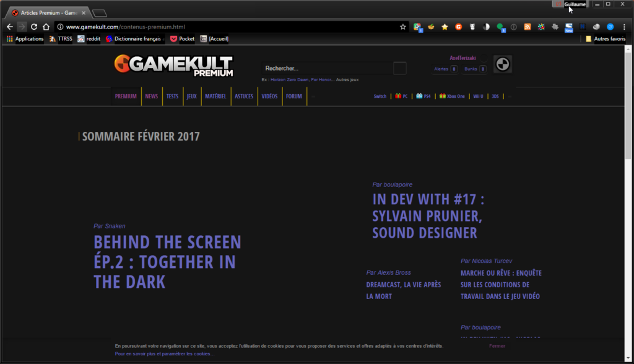Viewport: 634px width, 364px height.
Task: Open article Behind the Screen Ép.2
Action: click(167, 262)
